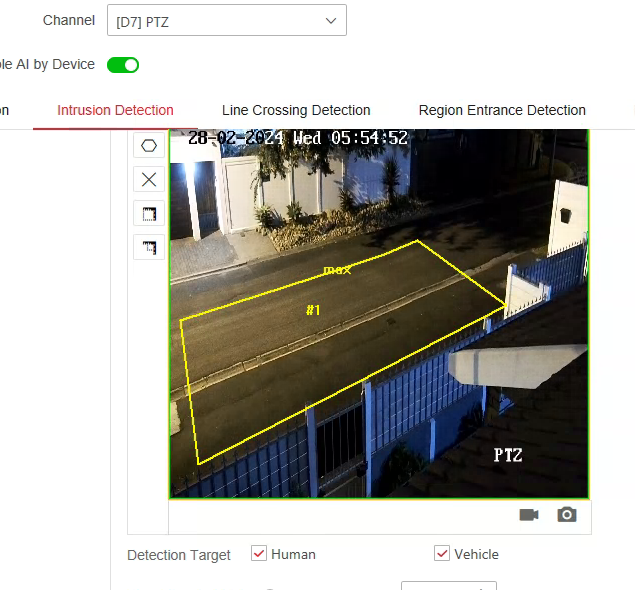Switch to Line Crossing Detection tab
This screenshot has width=635, height=590.
click(296, 110)
